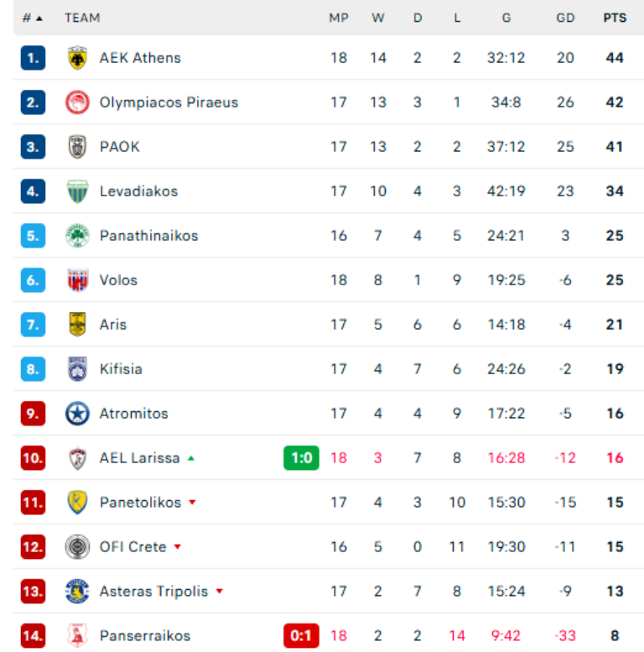
Task: Click the AEK Athens club crest
Action: [x=77, y=58]
